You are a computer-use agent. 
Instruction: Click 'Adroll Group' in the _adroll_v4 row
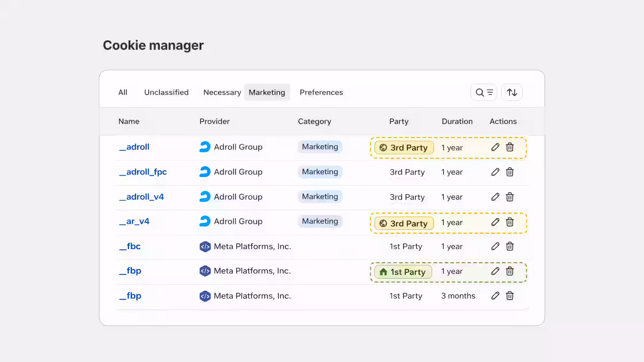point(238,197)
